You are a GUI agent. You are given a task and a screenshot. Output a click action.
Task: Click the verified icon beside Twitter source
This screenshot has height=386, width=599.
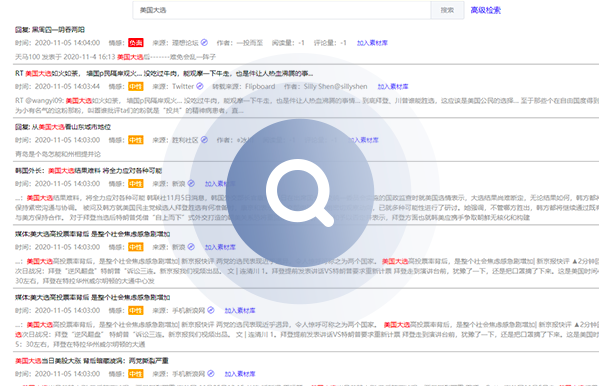[x=200, y=86]
